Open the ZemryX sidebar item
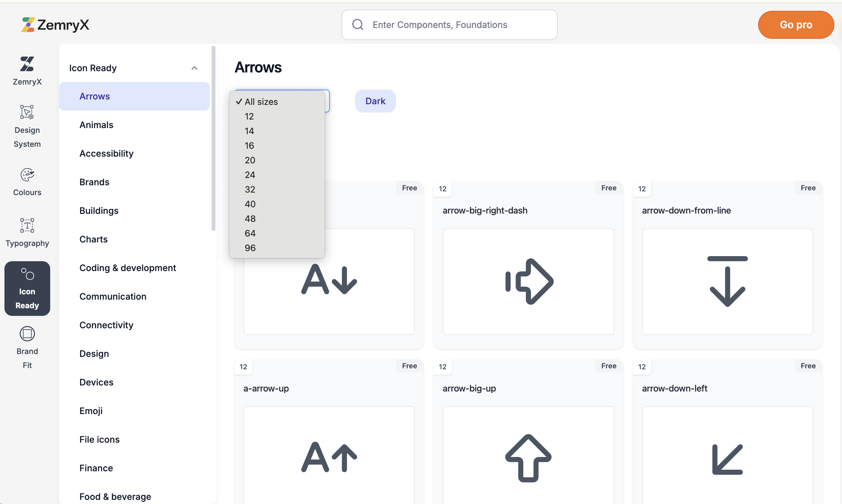 [27, 71]
